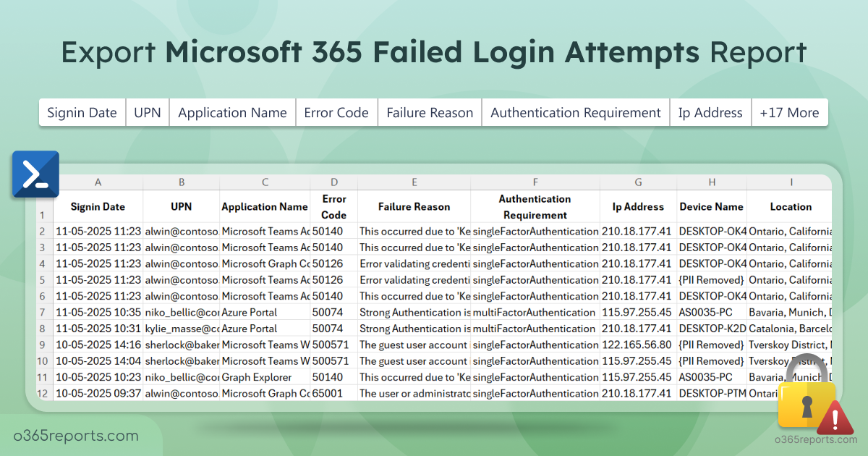Select the column D header letter
Screen dimensions: 868x456
pos(333,182)
